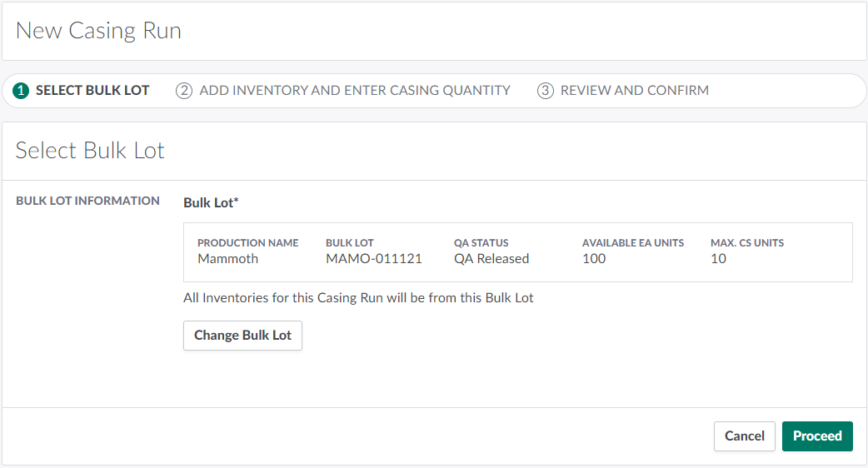Click the green step 1 circle icon
The width and height of the screenshot is (868, 468).
click(22, 91)
